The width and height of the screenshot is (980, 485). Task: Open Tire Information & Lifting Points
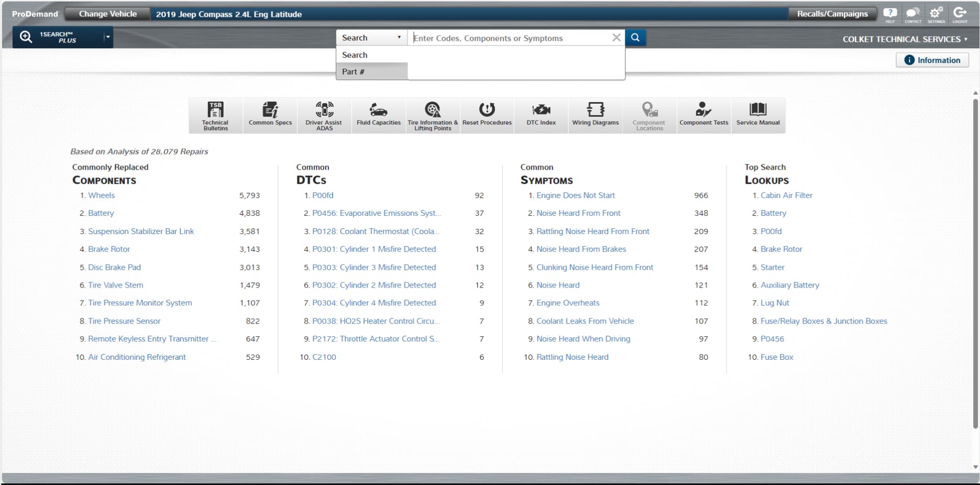433,115
